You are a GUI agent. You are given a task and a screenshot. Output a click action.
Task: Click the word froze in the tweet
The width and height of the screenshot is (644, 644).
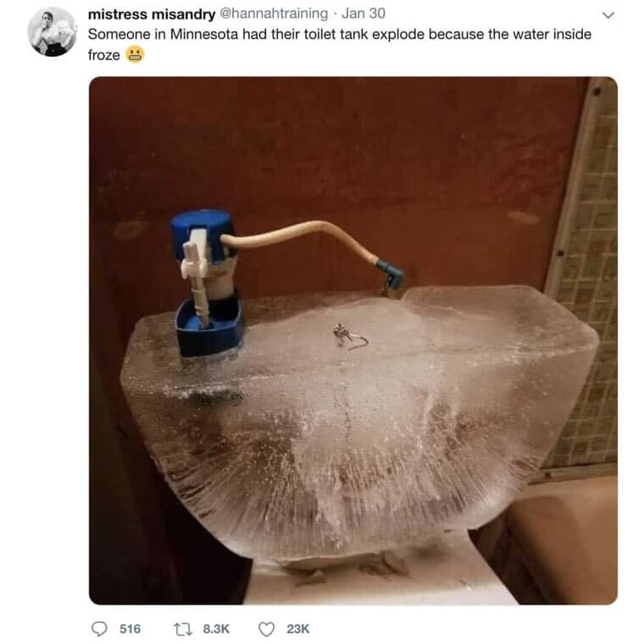[104, 55]
